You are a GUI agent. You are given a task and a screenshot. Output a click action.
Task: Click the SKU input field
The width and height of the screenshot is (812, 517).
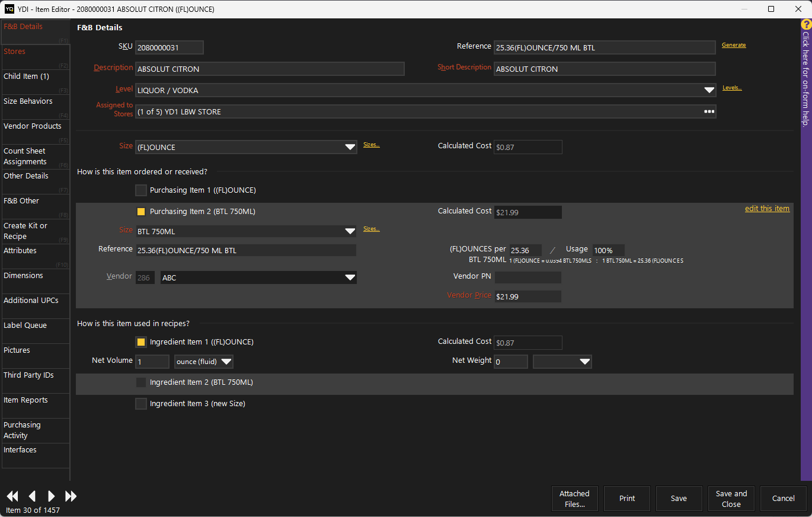(170, 47)
